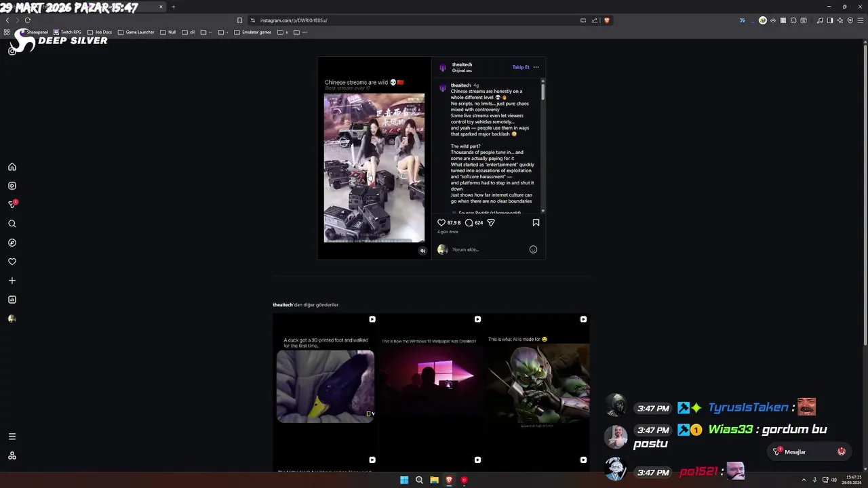Open Brave VPN shield icon

pos(850,20)
